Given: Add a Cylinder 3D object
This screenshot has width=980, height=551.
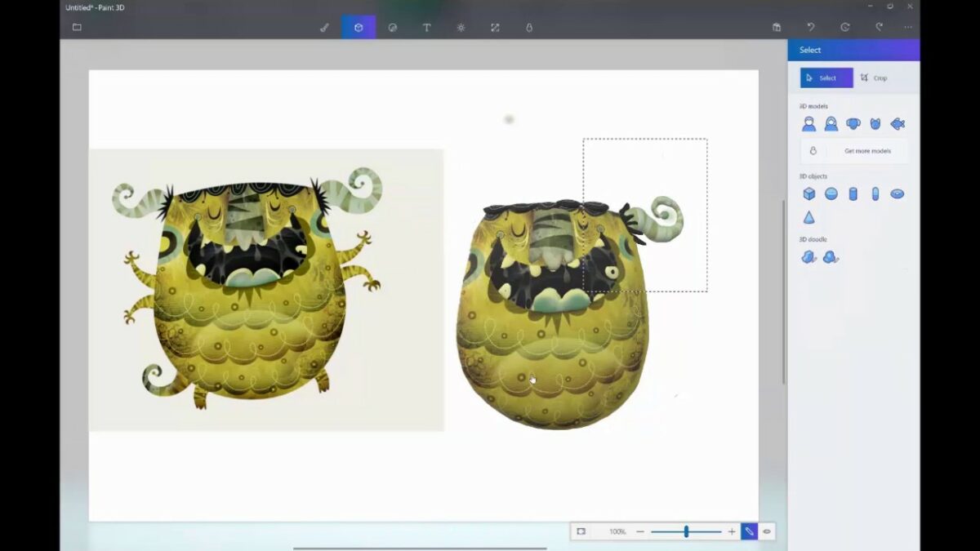Looking at the screenshot, I should click(853, 193).
